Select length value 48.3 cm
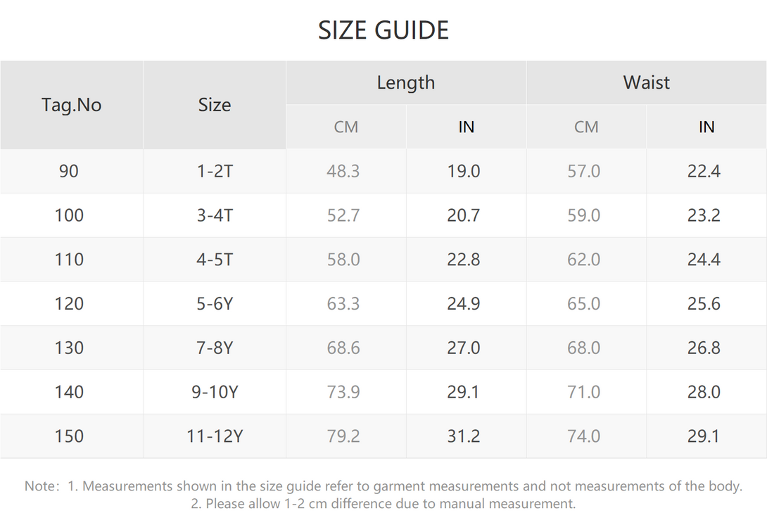Image resolution: width=767 pixels, height=532 pixels. pos(346,171)
